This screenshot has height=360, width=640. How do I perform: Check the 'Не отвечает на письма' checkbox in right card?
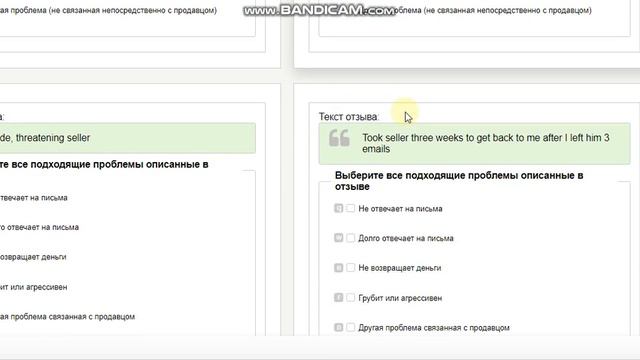pyautogui.click(x=351, y=208)
